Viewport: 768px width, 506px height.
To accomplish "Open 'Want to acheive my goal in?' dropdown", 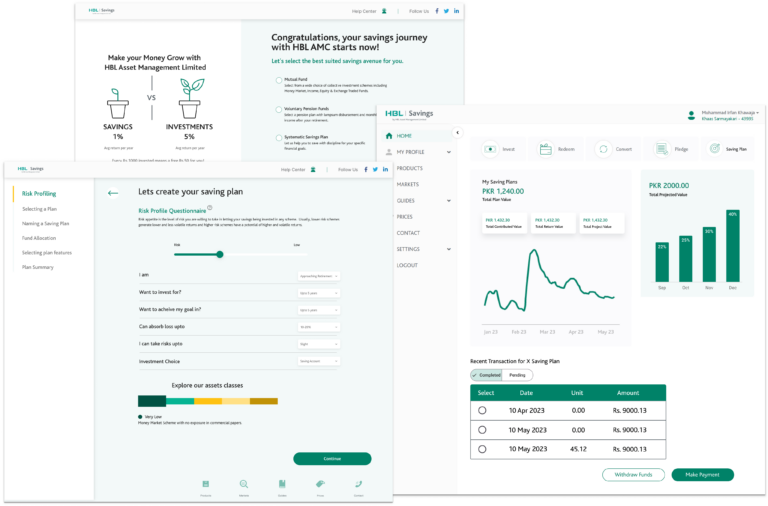I will click(319, 310).
